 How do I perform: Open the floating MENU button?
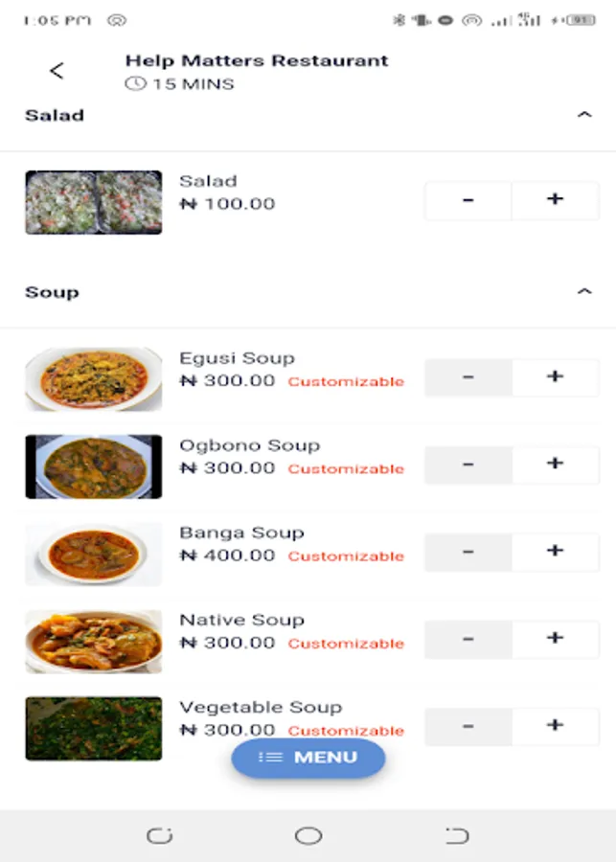(x=308, y=758)
